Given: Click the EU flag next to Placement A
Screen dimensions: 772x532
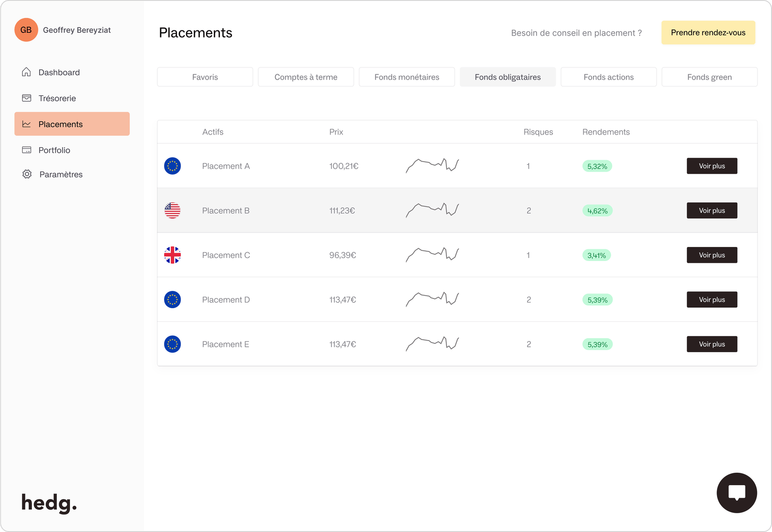Looking at the screenshot, I should 172,166.
